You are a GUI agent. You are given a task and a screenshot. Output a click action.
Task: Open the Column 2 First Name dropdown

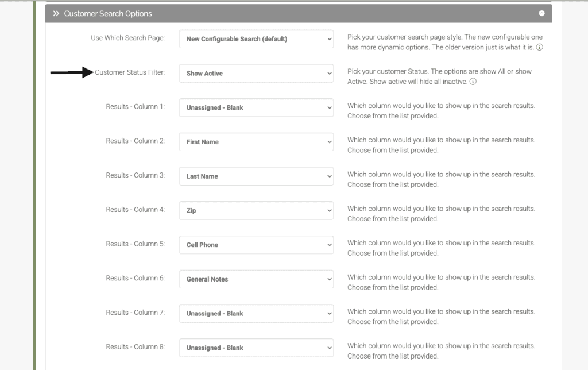[256, 142]
